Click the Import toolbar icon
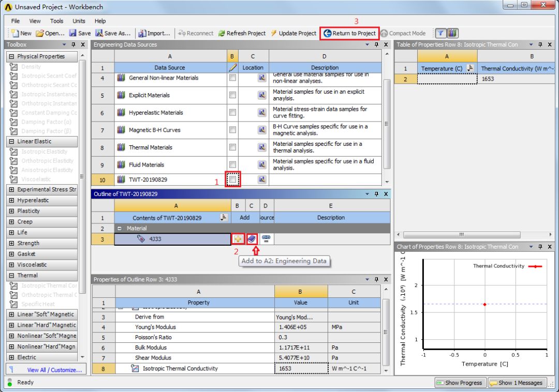The width and height of the screenshot is (559, 392). (x=142, y=33)
